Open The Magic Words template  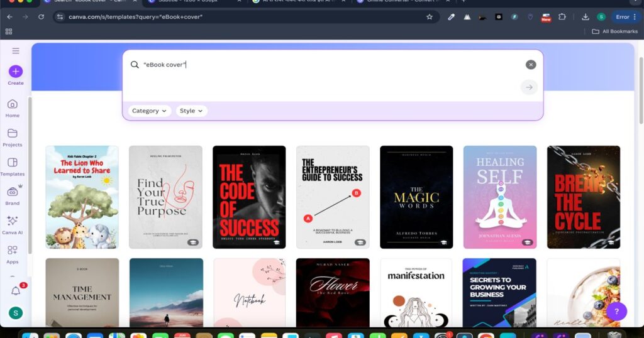(x=416, y=197)
